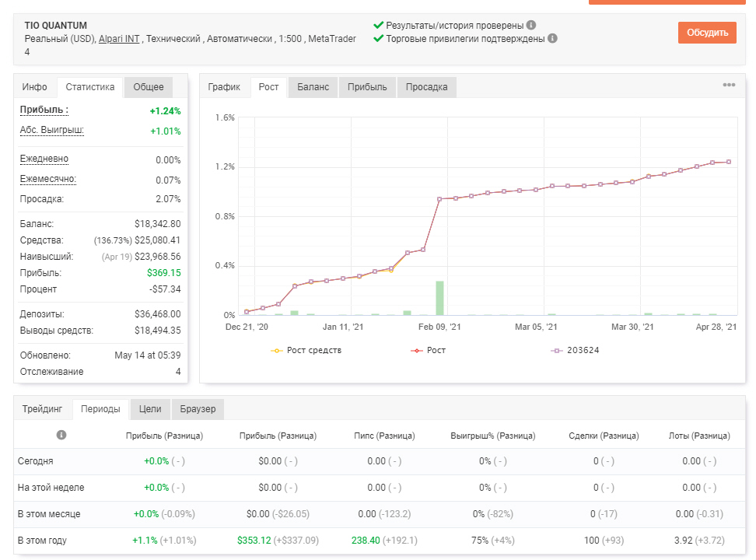Click the 75% yearly win rate cell
Viewport: 756px width, 560px height.
493,541
